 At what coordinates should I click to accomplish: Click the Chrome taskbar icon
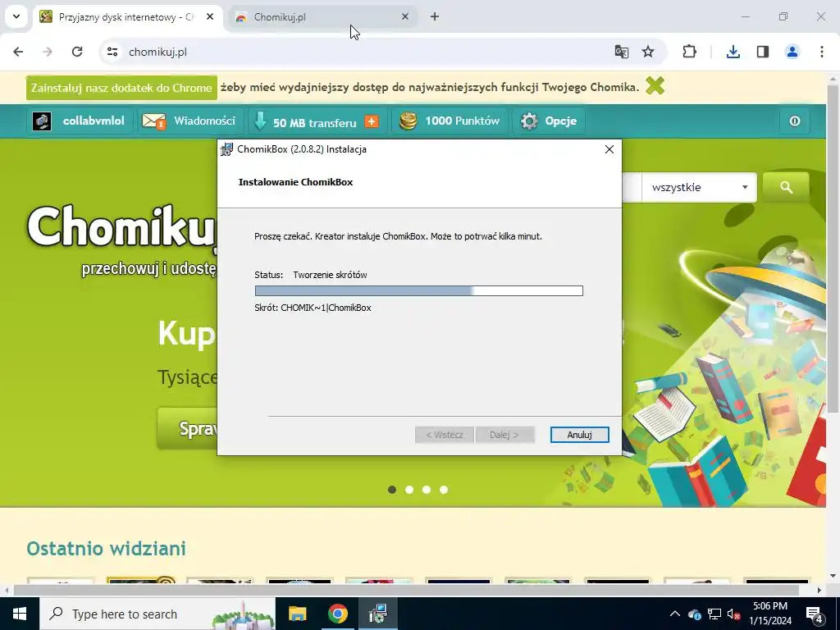[337, 614]
